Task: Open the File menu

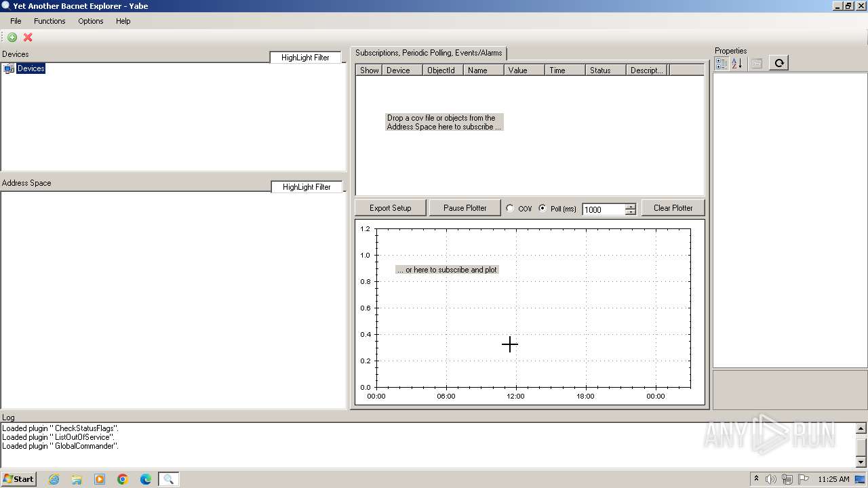Action: point(16,21)
